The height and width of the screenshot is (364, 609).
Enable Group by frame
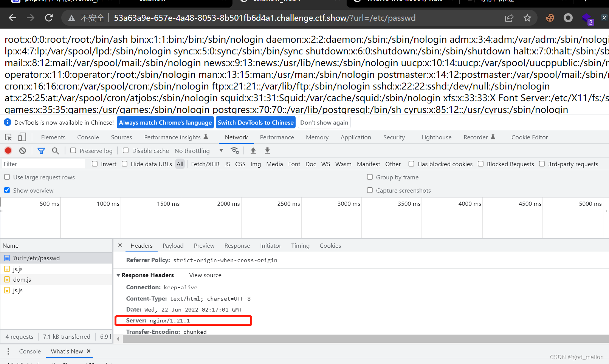click(x=370, y=177)
